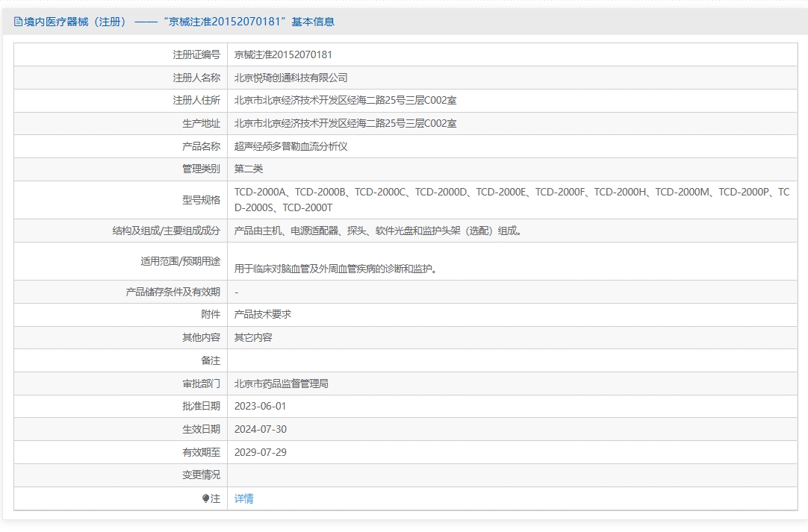The height and width of the screenshot is (532, 808).
Task: Click the 适用范围/预期用途 label
Action: (x=181, y=261)
